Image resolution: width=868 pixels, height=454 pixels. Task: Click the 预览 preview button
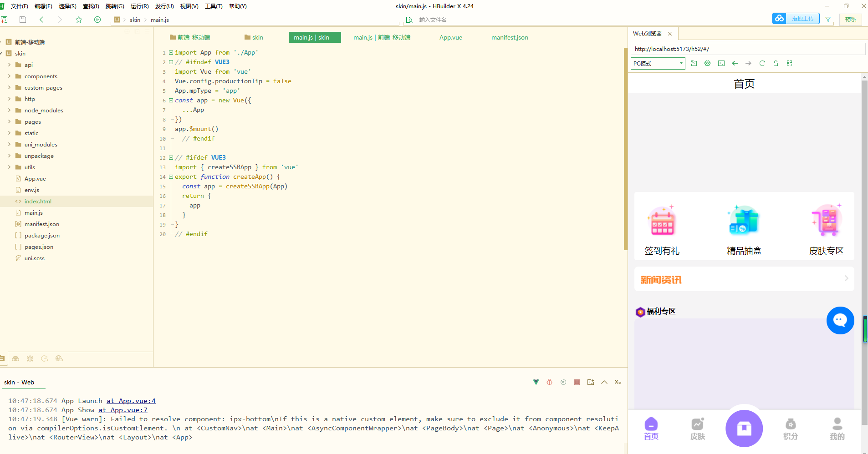pyautogui.click(x=850, y=20)
